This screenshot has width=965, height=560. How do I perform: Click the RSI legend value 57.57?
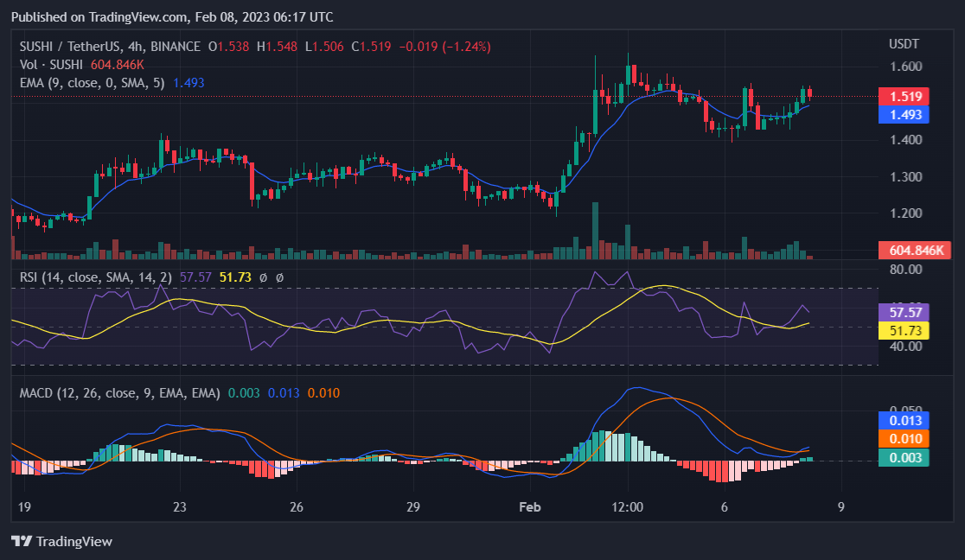(195, 277)
